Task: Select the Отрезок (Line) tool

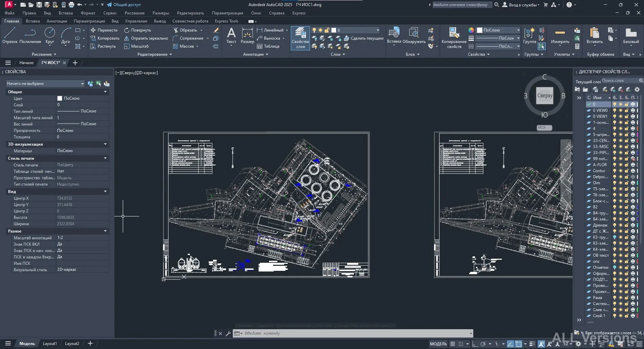Action: [x=10, y=36]
